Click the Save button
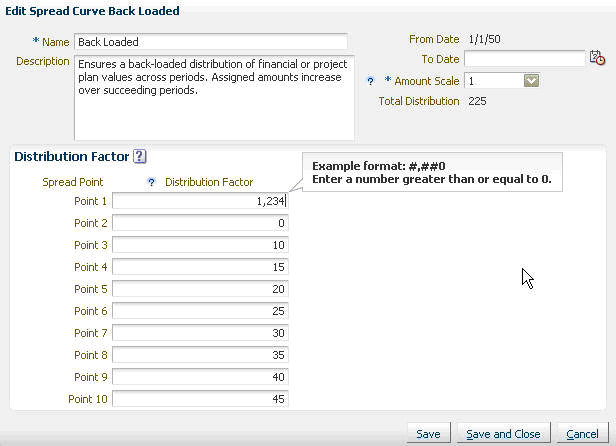The width and height of the screenshot is (616, 446). click(x=428, y=434)
